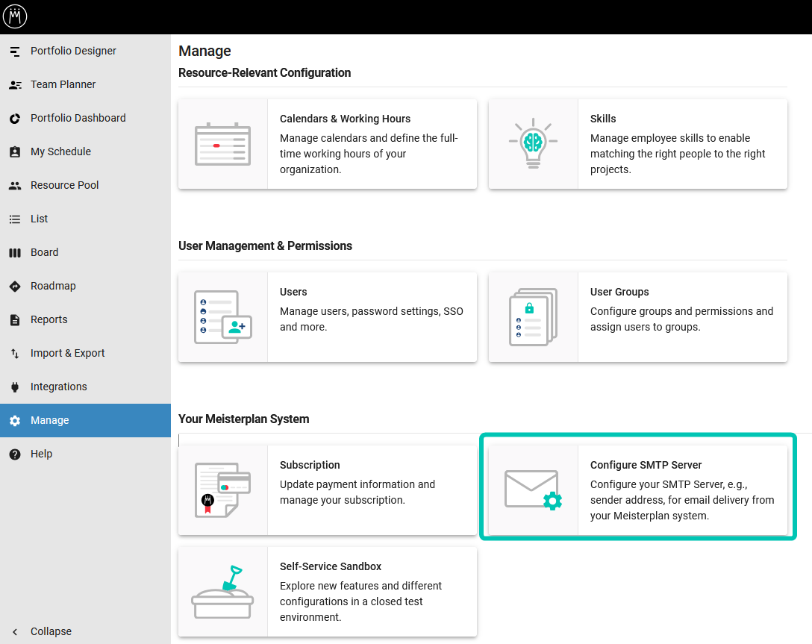This screenshot has width=812, height=644.
Task: Click 'Manage calendars and define' description text
Action: [x=369, y=154]
